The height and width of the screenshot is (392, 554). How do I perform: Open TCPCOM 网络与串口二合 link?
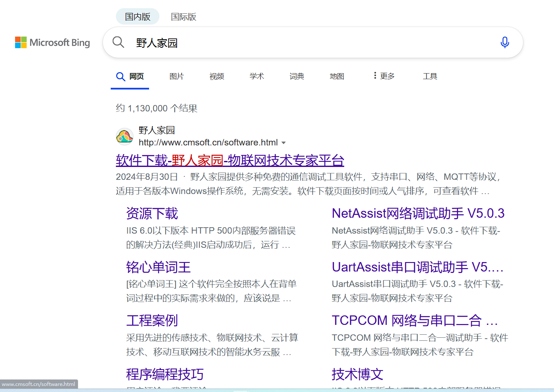415,321
